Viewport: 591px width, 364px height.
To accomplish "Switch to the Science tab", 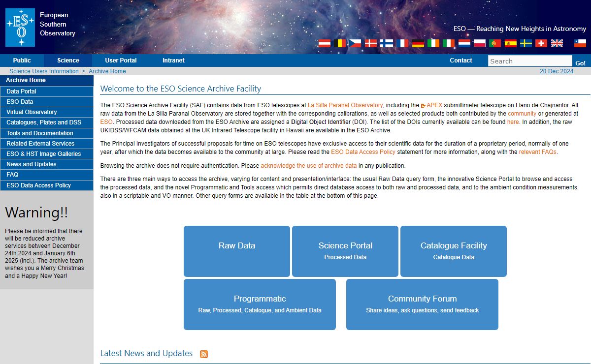I will [68, 61].
